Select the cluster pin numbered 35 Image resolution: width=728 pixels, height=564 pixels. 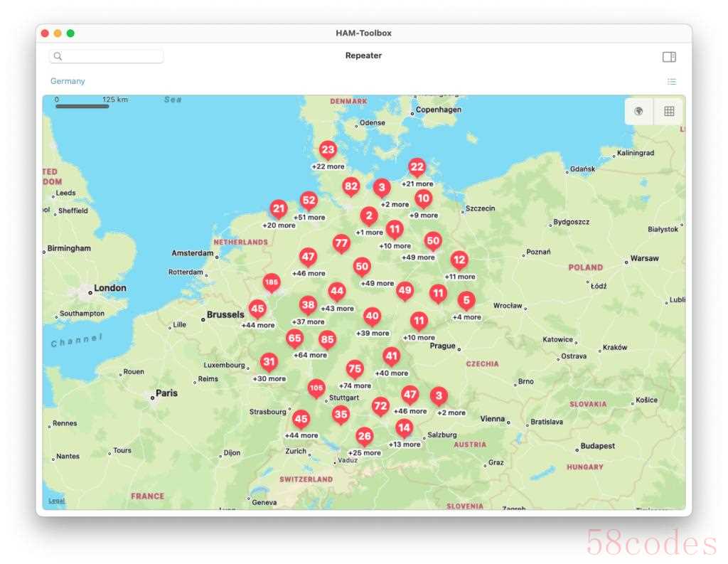(341, 415)
